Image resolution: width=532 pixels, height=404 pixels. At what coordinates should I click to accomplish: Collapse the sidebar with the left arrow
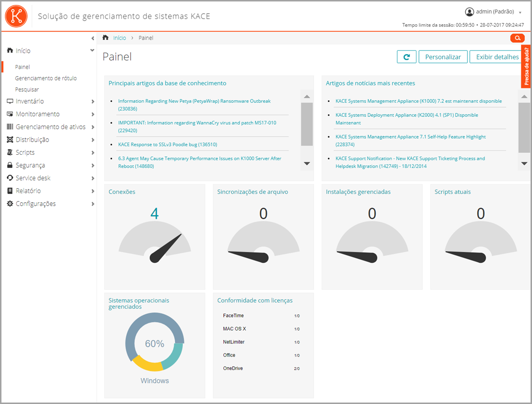[93, 38]
